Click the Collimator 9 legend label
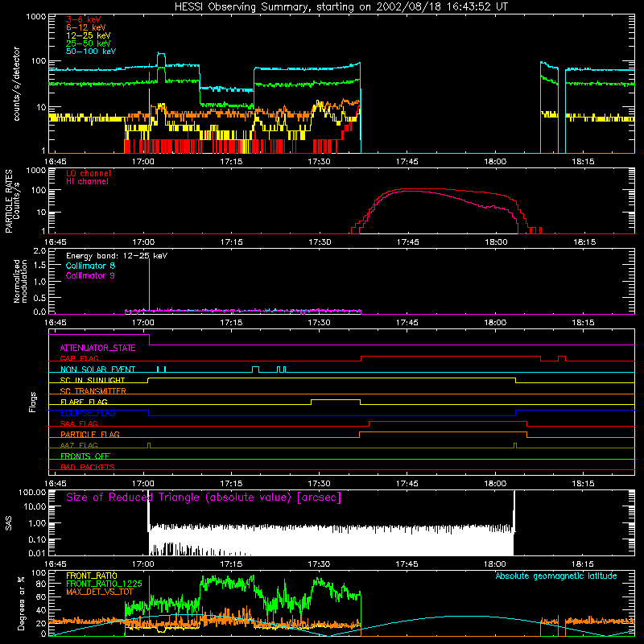This screenshot has height=644, width=644. tap(90, 275)
